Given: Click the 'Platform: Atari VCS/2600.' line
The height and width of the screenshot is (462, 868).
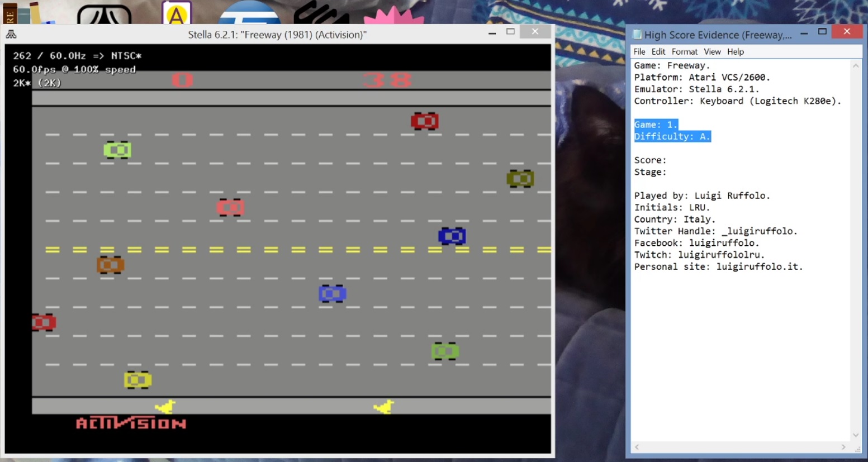Looking at the screenshot, I should point(702,77).
